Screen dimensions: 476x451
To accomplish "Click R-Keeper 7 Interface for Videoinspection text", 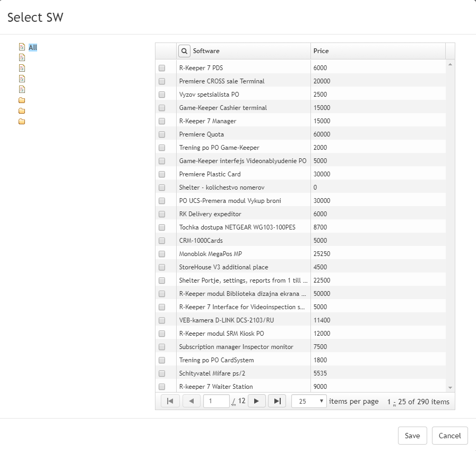I will [x=242, y=307].
